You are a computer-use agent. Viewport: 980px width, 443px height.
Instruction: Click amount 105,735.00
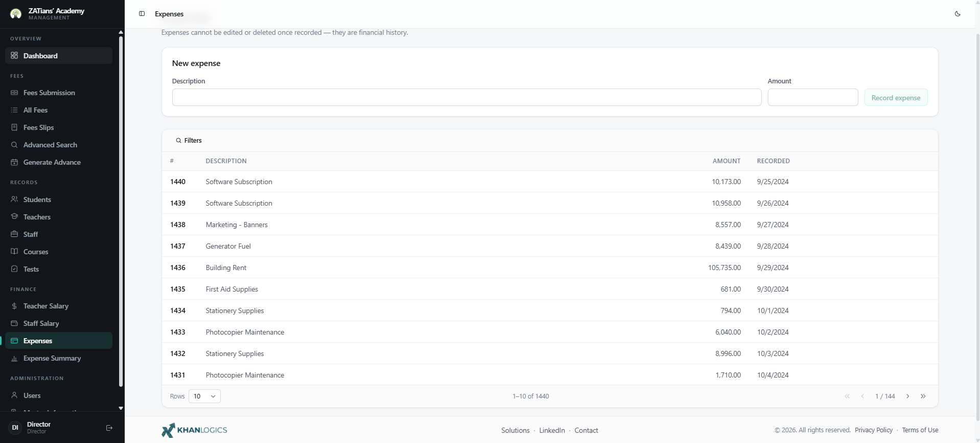[724, 268]
